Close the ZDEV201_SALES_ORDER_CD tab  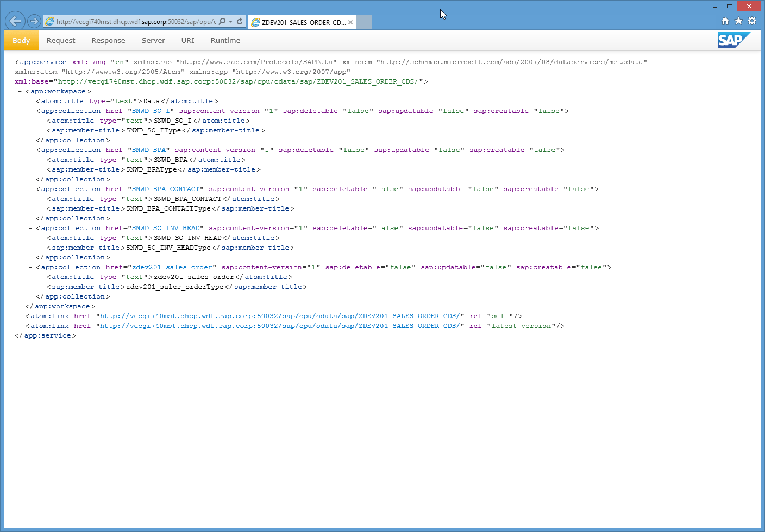pyautogui.click(x=350, y=22)
